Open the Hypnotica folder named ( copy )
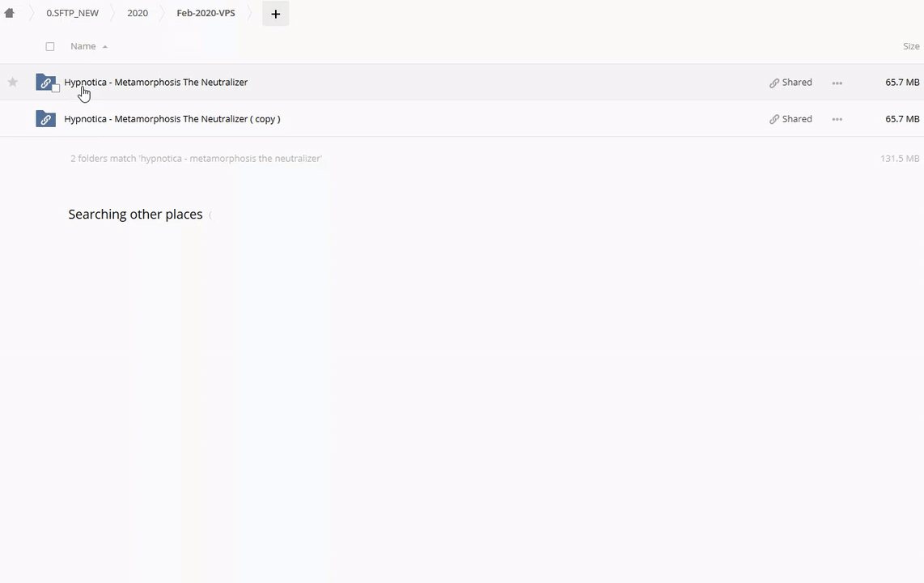The image size is (924, 583). tap(172, 119)
